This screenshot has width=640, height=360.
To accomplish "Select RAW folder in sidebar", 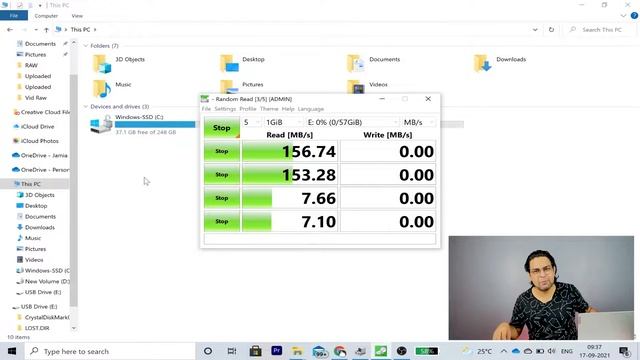I will [27, 65].
